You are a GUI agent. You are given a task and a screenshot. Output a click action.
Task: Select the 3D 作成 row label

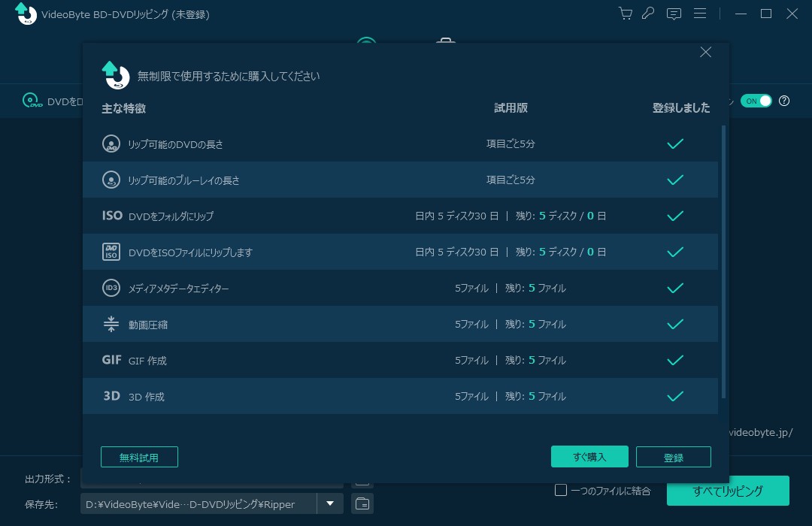tap(147, 397)
